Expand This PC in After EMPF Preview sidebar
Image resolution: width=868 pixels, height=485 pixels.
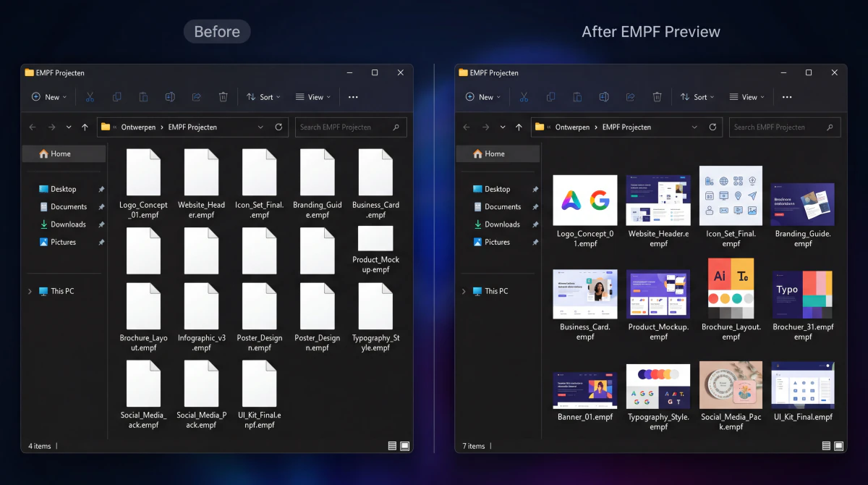pyautogui.click(x=464, y=291)
